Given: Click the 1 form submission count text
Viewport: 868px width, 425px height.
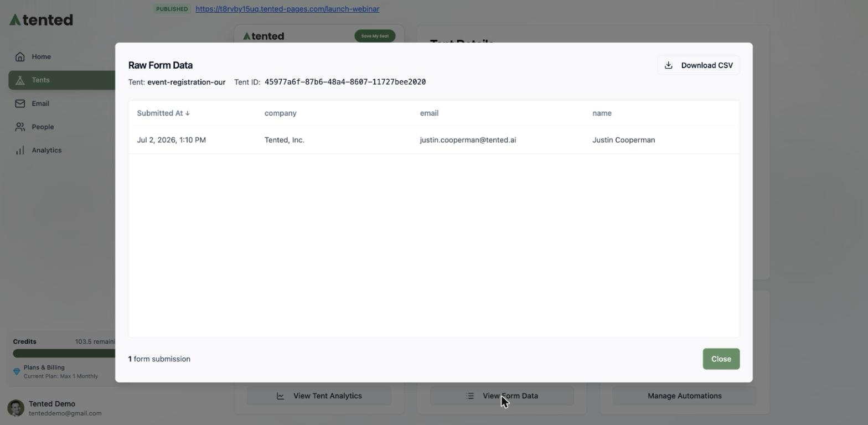Looking at the screenshot, I should [159, 359].
